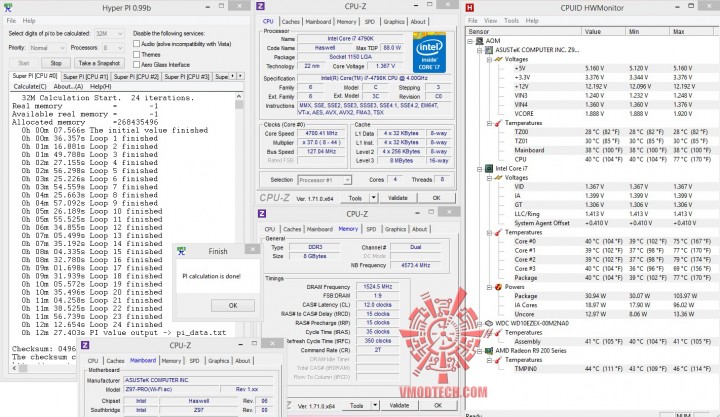720x417 pixels.
Task: Select the TMPIN0 temperature row
Action: tap(591, 369)
